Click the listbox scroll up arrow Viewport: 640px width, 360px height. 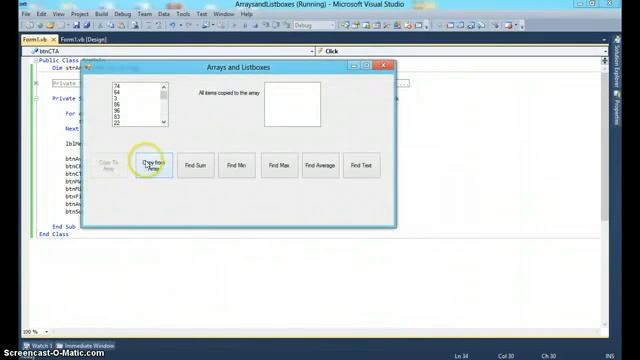point(164,87)
